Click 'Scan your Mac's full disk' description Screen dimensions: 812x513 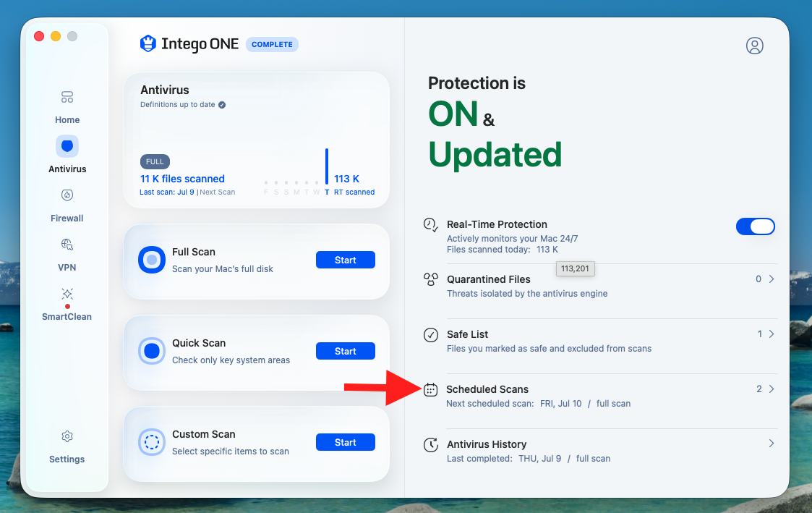pos(222,269)
